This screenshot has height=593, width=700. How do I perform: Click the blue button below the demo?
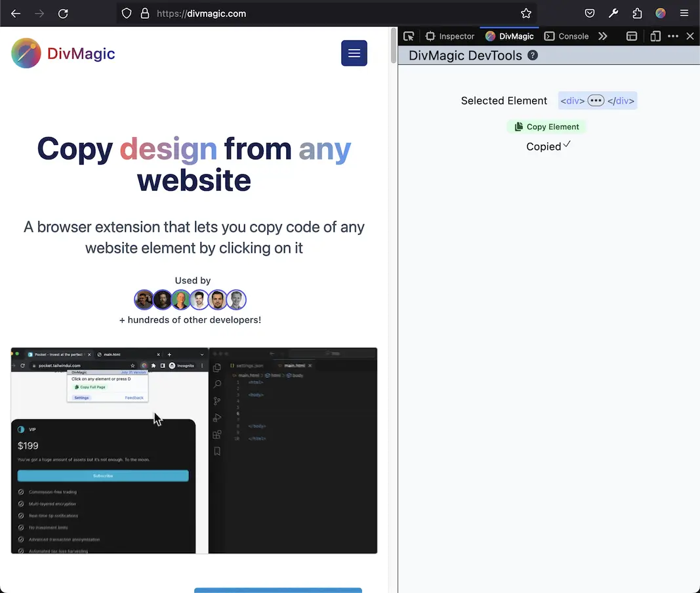pos(278,590)
